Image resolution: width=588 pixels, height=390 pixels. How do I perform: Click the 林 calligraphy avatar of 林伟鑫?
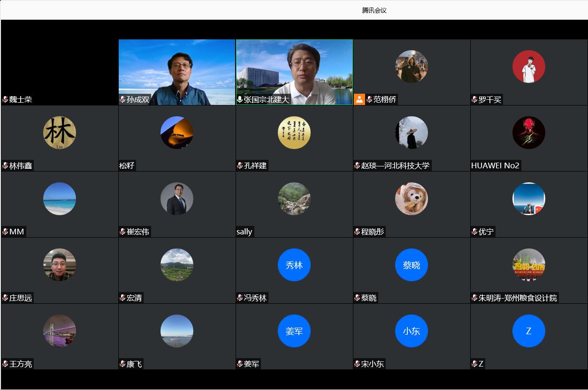[x=60, y=133]
